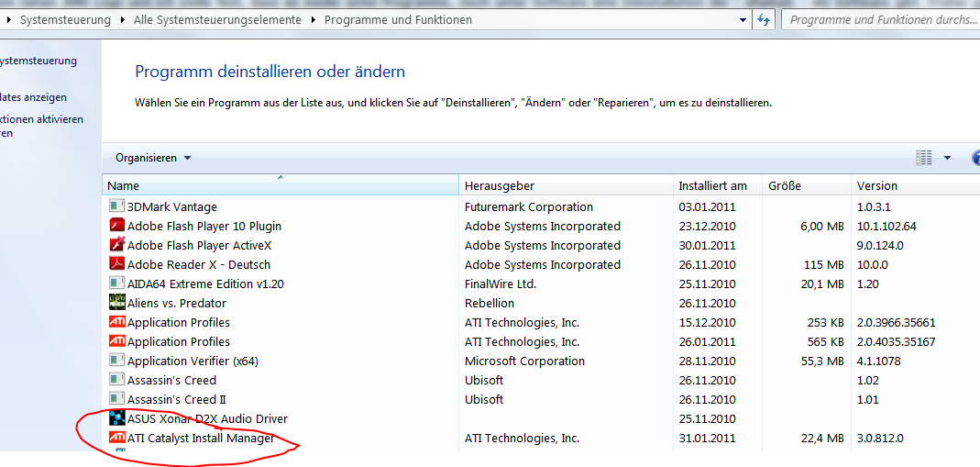Select the ATI Catalyst Install Manager entry
Viewport: 980px width, 467px height.
(x=201, y=439)
